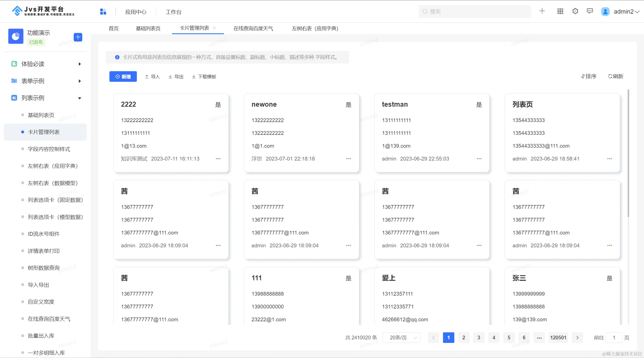The image size is (644, 358).
Task: Click the blue plus beside 功能演示
Action: tap(78, 37)
